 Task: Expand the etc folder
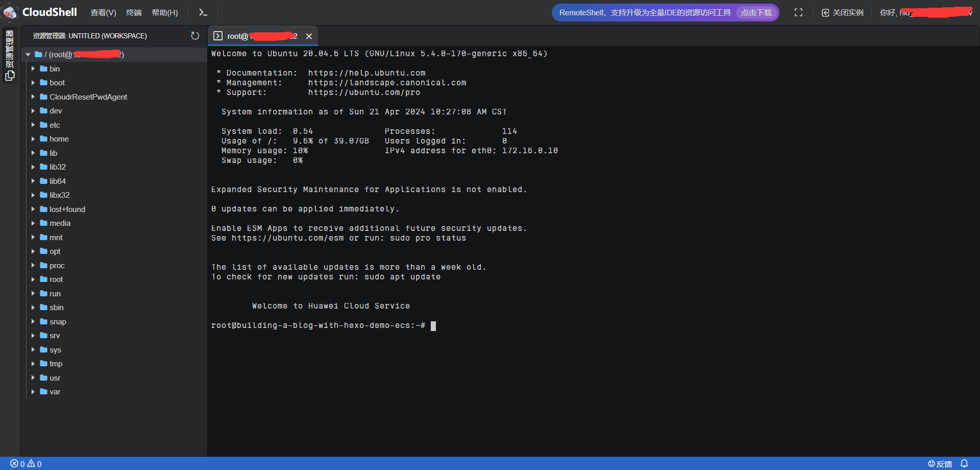[33, 125]
